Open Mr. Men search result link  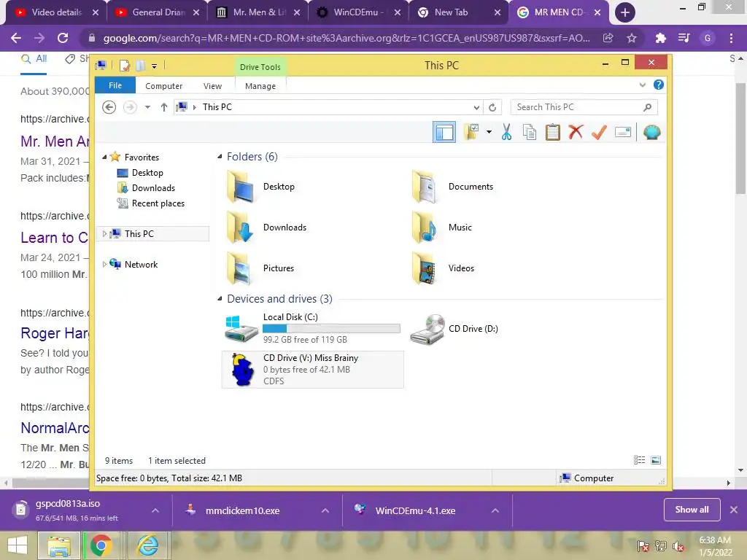click(55, 141)
